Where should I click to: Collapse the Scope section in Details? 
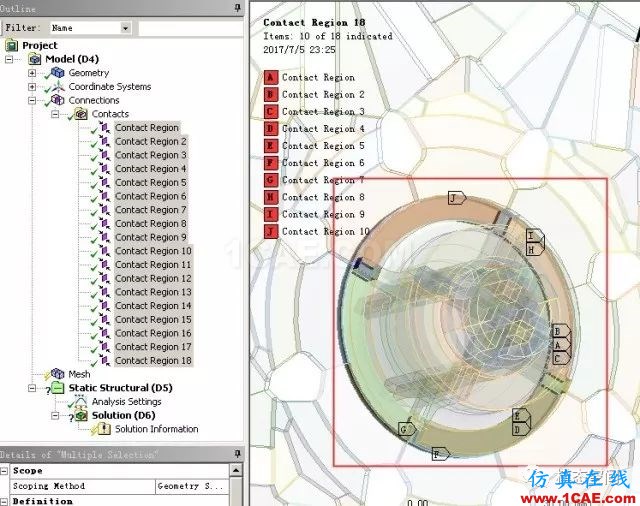coord(4,470)
